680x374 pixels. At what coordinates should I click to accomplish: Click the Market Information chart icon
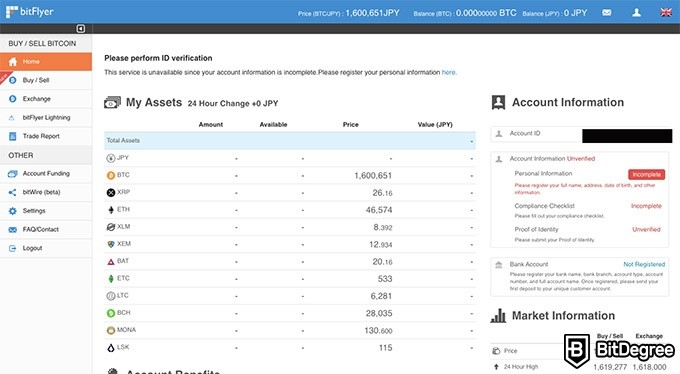[498, 315]
